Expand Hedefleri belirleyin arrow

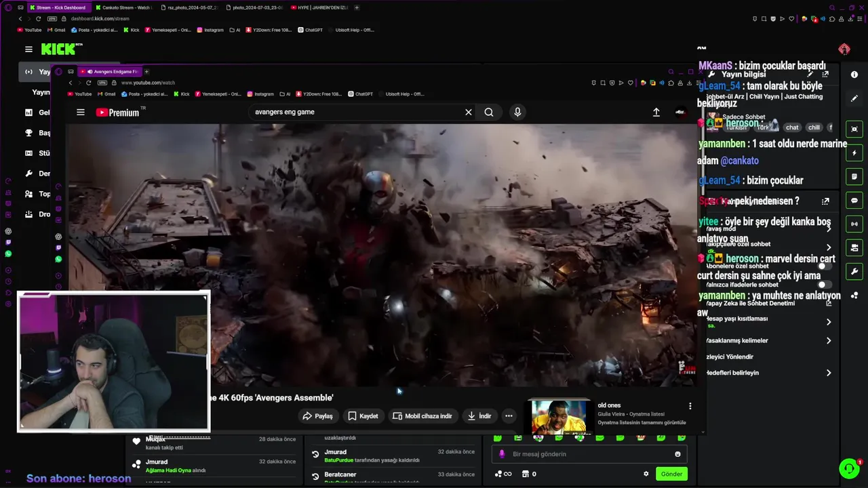[x=829, y=373]
